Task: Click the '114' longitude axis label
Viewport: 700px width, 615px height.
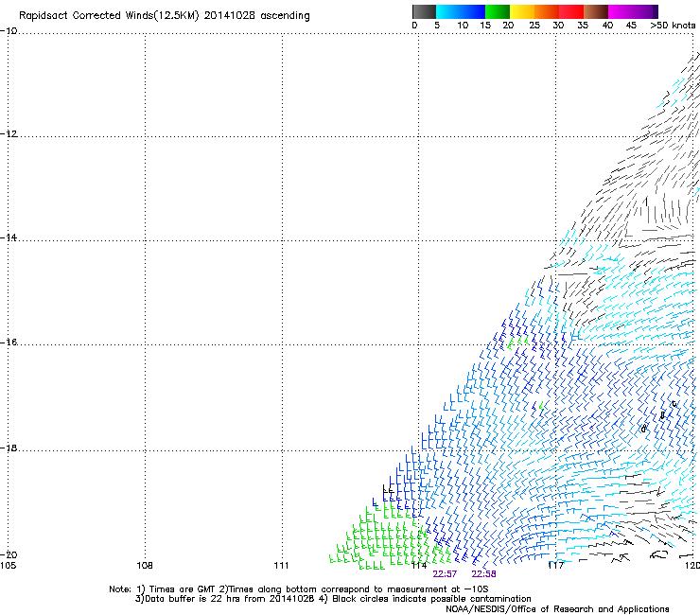Action: coord(419,566)
